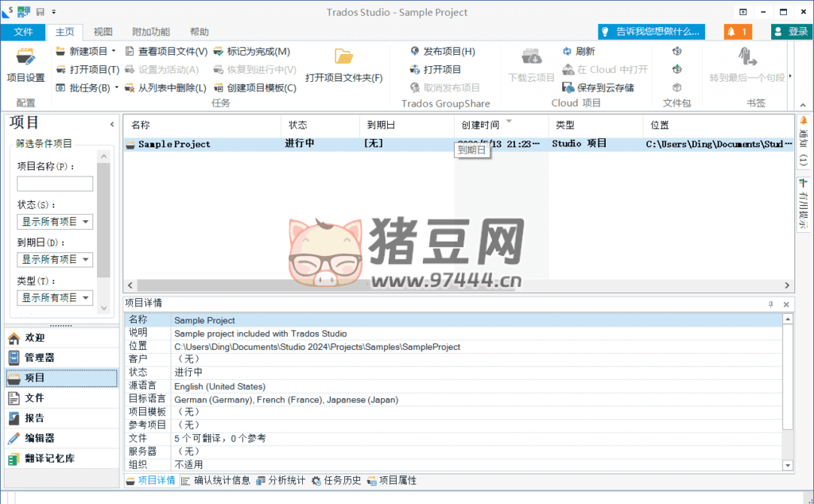Image resolution: width=814 pixels, height=504 pixels.
Task: Click the Refresh 刷新 button
Action: [x=579, y=52]
